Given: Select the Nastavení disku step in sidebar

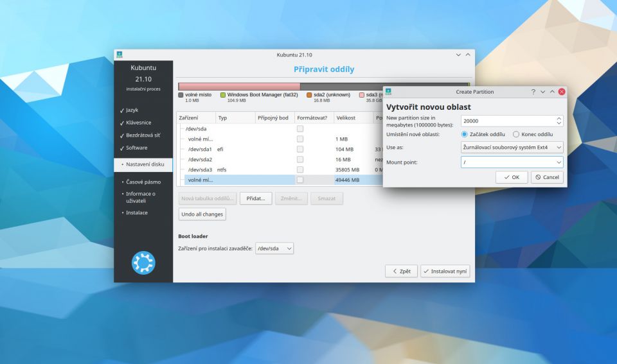Looking at the screenshot, I should (143, 164).
